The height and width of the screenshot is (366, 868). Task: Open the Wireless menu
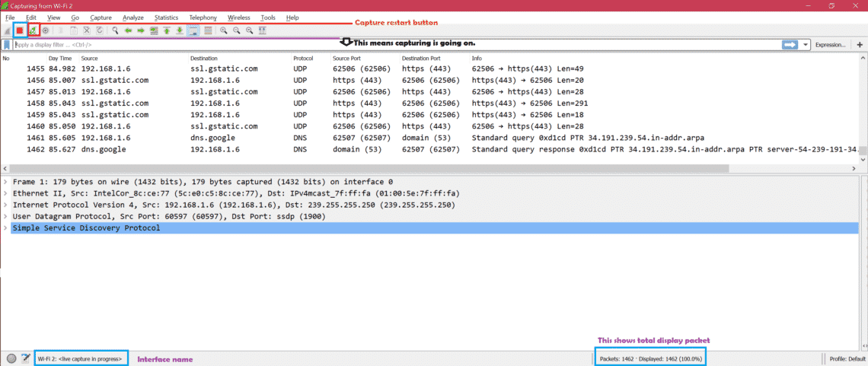click(238, 18)
